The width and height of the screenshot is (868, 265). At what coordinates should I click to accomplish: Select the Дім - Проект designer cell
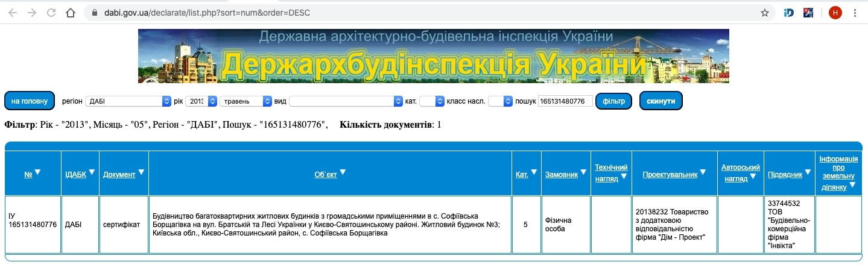tap(674, 224)
